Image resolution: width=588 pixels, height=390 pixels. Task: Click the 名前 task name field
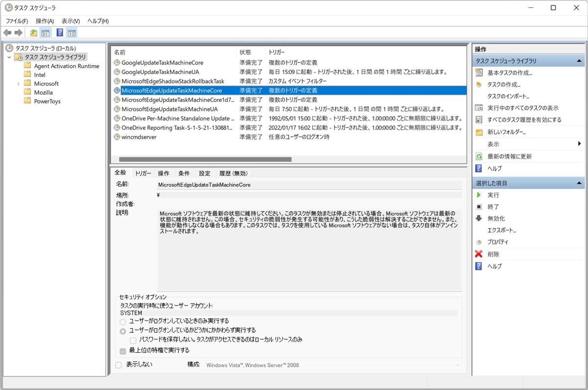click(x=309, y=185)
